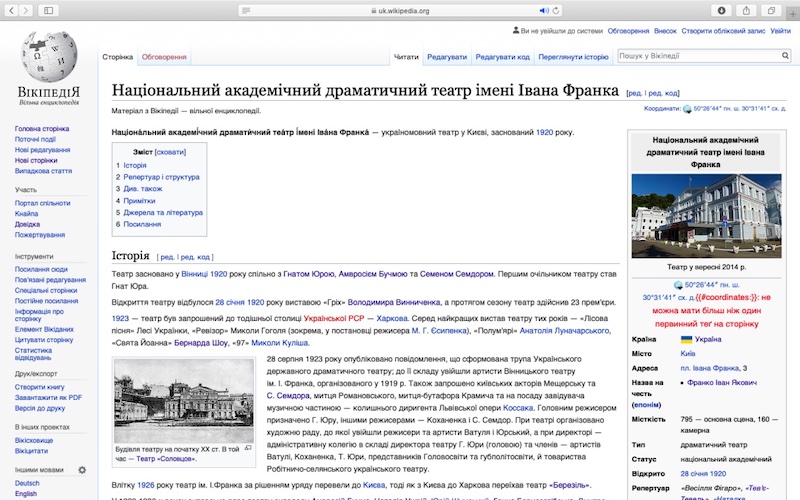This screenshot has width=800, height=500.
Task: Submit search with the magnifier icon
Action: coord(785,56)
